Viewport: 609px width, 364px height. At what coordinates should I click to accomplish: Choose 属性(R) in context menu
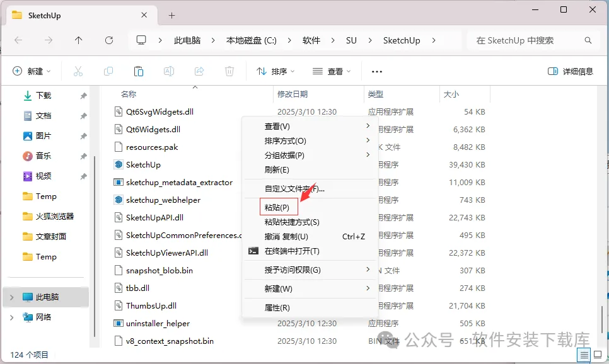310,308
